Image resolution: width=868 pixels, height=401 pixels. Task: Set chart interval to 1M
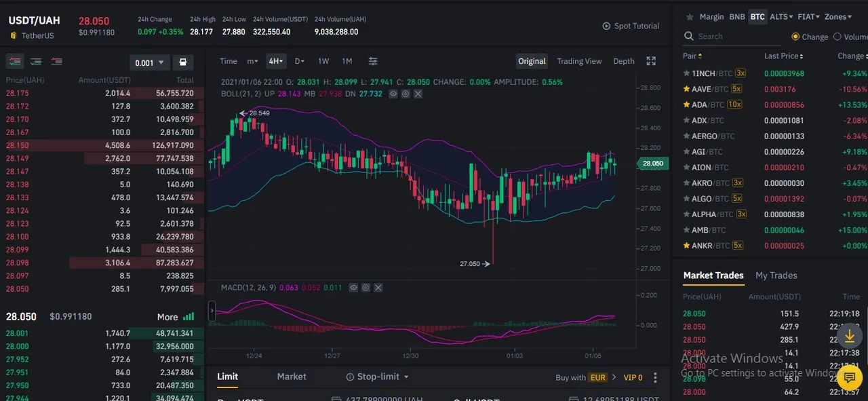tap(347, 61)
